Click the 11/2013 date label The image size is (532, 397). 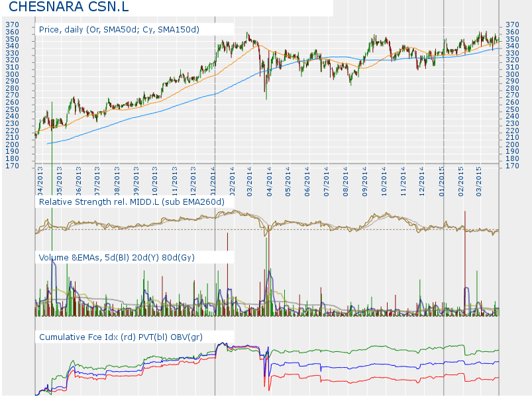point(174,181)
